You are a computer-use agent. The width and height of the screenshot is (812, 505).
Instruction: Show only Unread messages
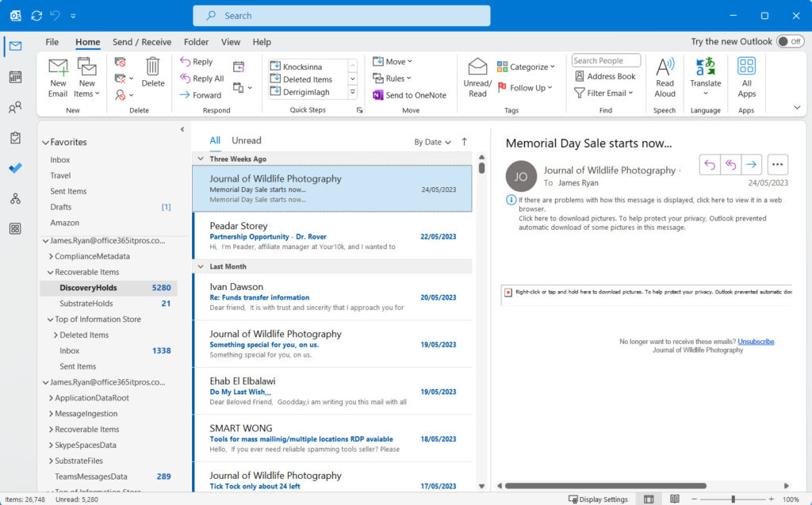(247, 140)
